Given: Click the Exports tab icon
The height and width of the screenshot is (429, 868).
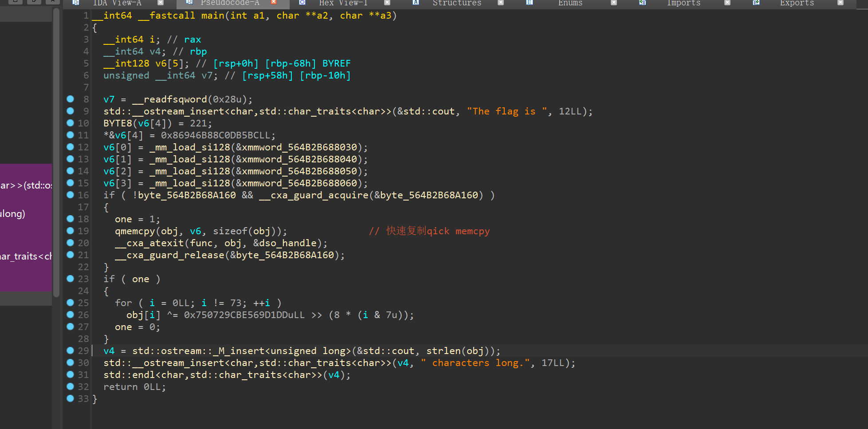Looking at the screenshot, I should [756, 3].
